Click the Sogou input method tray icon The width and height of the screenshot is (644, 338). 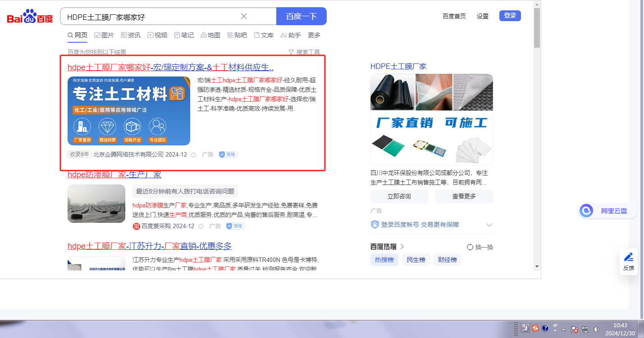tap(535, 328)
